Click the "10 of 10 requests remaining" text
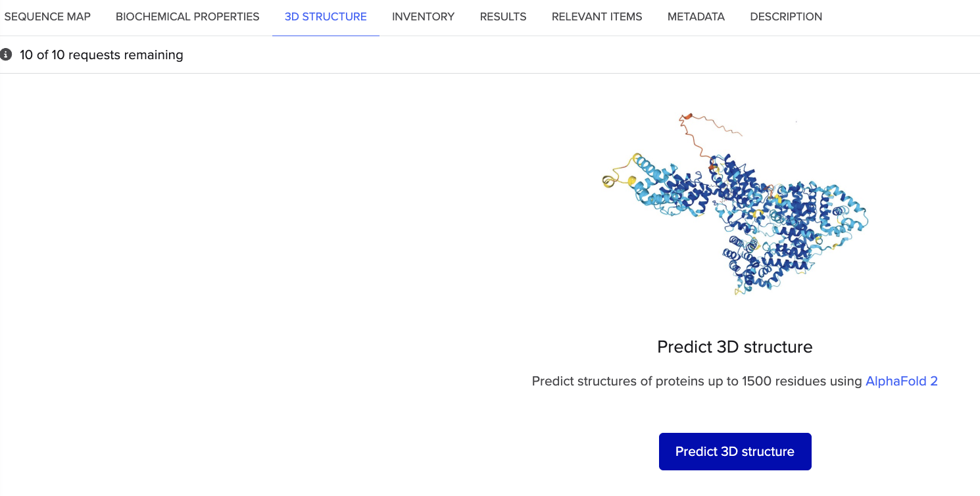 (x=101, y=55)
